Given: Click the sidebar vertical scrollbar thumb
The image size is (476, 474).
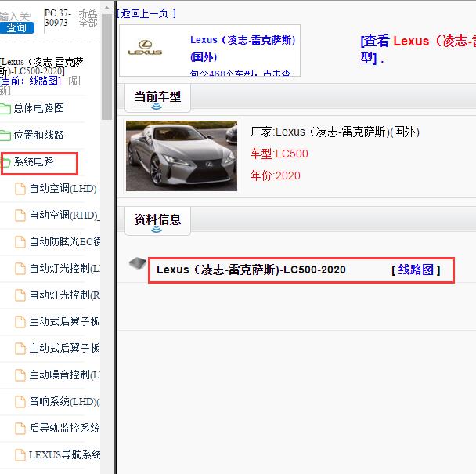Looking at the screenshot, I should pos(106,67).
